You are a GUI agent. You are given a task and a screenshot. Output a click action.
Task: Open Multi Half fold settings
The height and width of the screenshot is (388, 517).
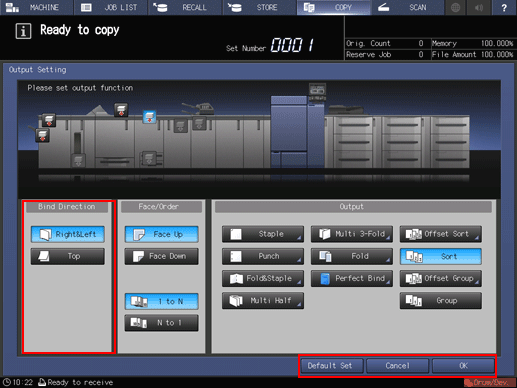click(x=263, y=301)
